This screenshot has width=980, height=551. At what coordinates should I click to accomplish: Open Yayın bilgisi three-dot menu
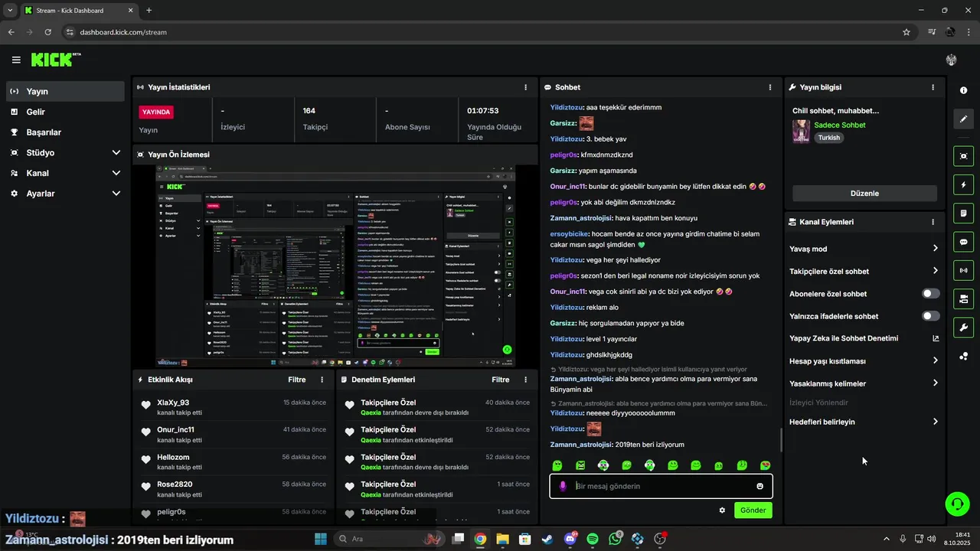(933, 87)
